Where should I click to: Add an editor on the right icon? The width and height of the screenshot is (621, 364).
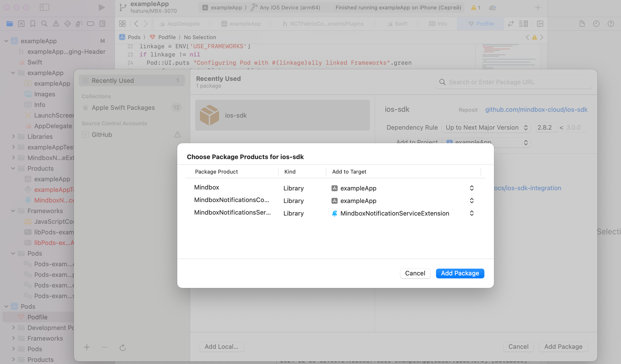[540, 24]
